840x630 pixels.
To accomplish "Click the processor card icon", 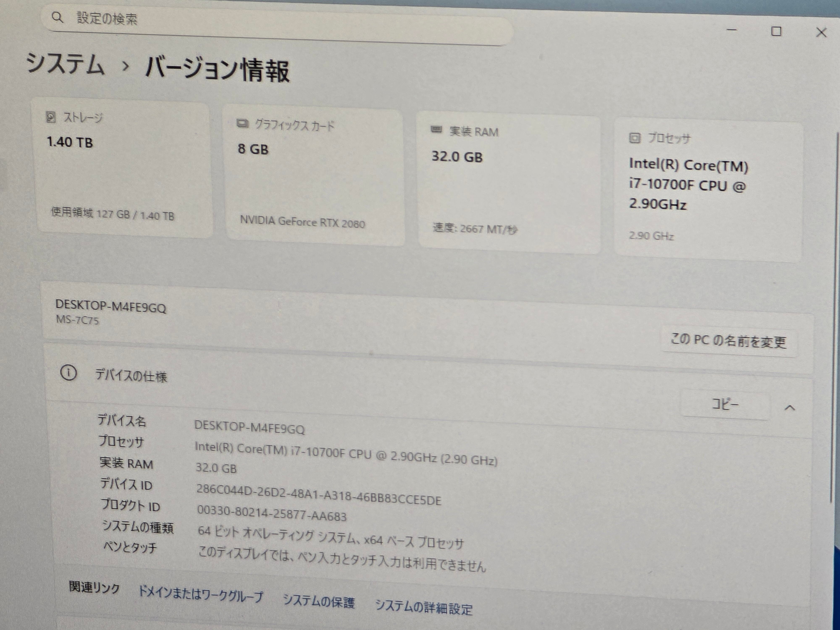I will (635, 138).
